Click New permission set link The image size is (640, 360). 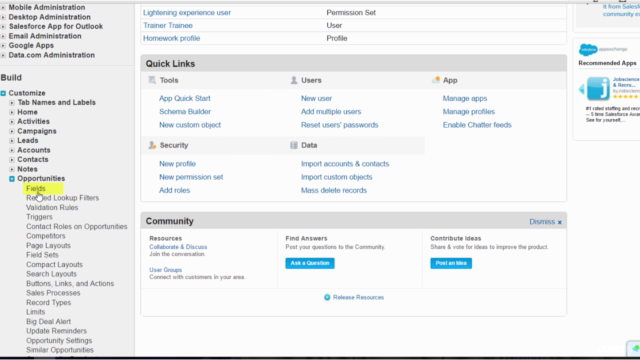point(191,177)
